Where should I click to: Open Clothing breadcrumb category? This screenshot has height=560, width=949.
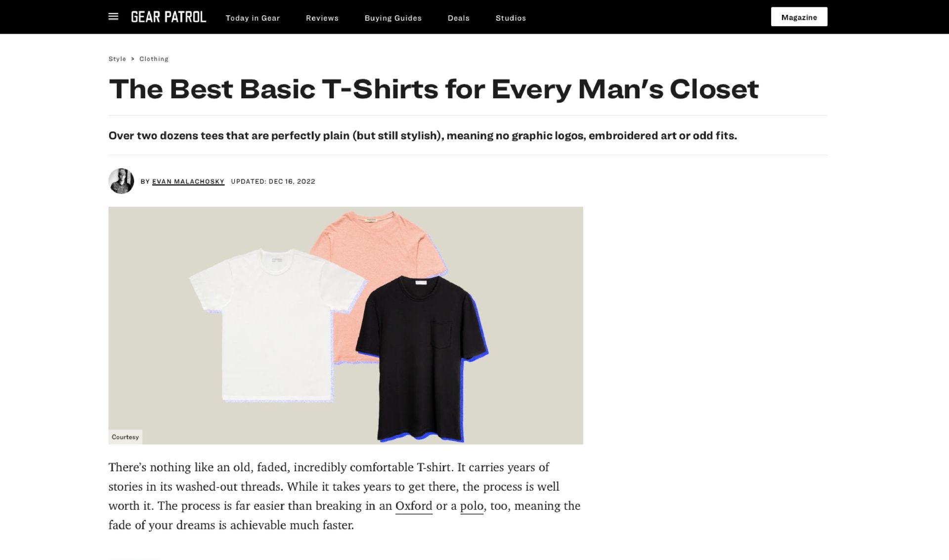(154, 59)
